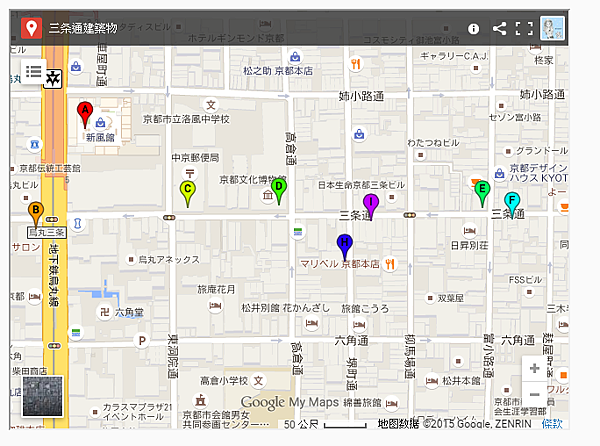
Task: Click the 新風館 shopping bag icon
Action: pos(100,123)
